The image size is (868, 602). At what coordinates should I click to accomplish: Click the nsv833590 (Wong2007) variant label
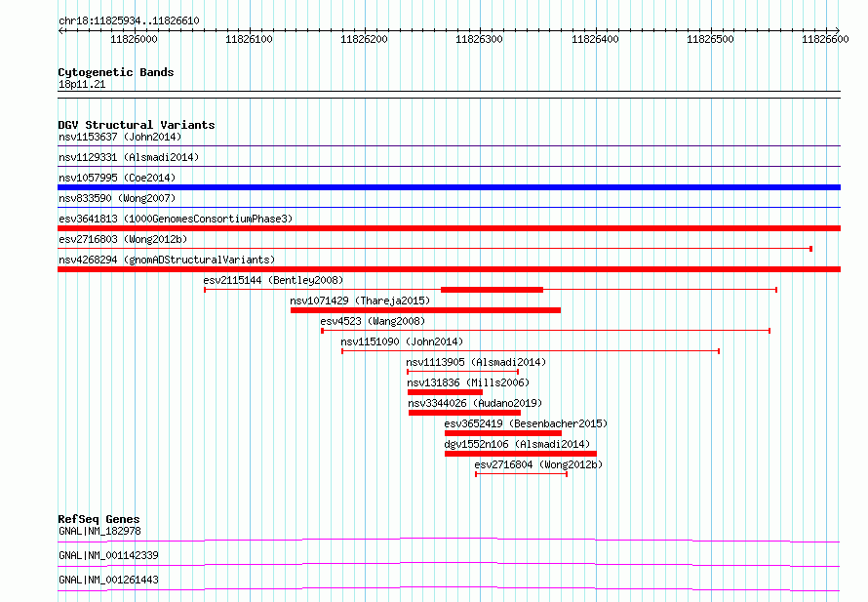pos(117,198)
